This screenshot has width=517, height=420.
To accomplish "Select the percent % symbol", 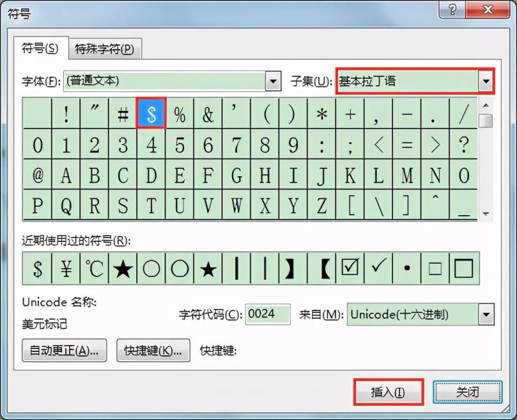I will [180, 113].
